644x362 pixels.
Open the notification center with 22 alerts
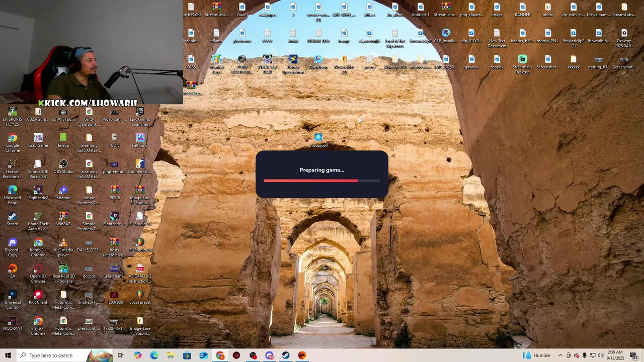tap(634, 355)
